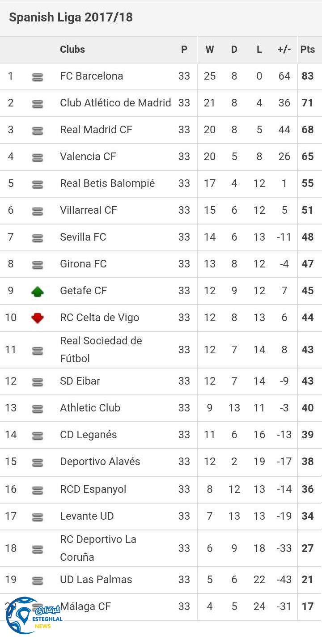This screenshot has width=322, height=644.
Task: Click the RC Deportivo La Coruña row name
Action: click(98, 548)
